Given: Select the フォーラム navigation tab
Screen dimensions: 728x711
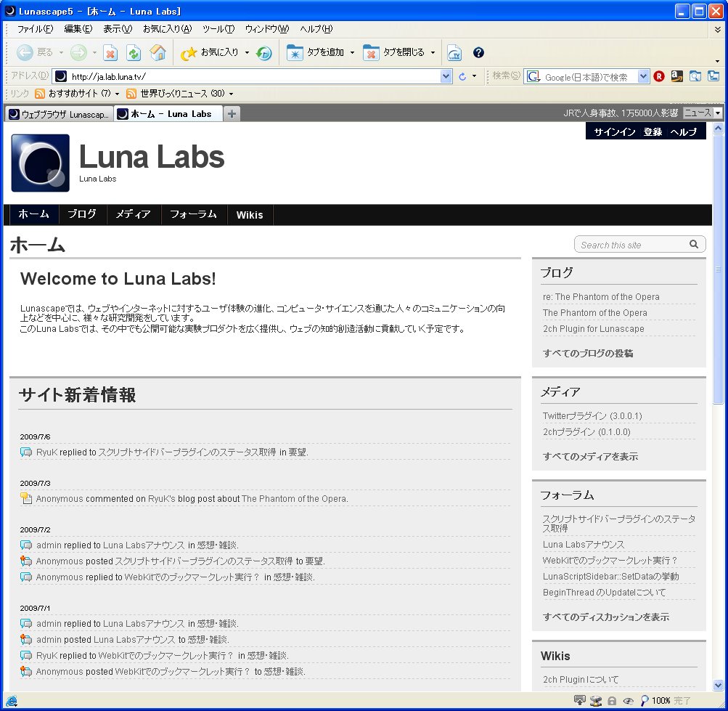Looking at the screenshot, I should tap(194, 214).
